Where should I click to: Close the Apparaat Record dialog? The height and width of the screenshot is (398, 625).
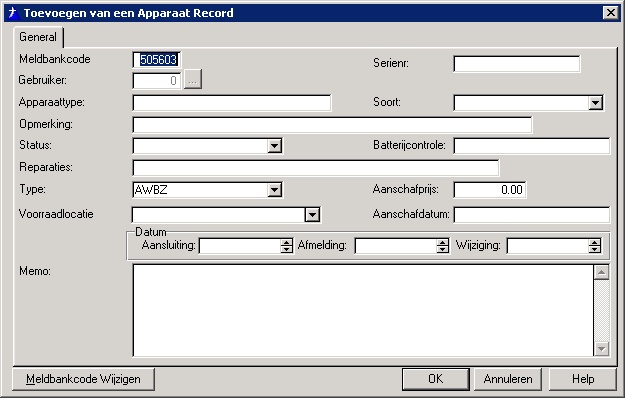click(x=610, y=13)
